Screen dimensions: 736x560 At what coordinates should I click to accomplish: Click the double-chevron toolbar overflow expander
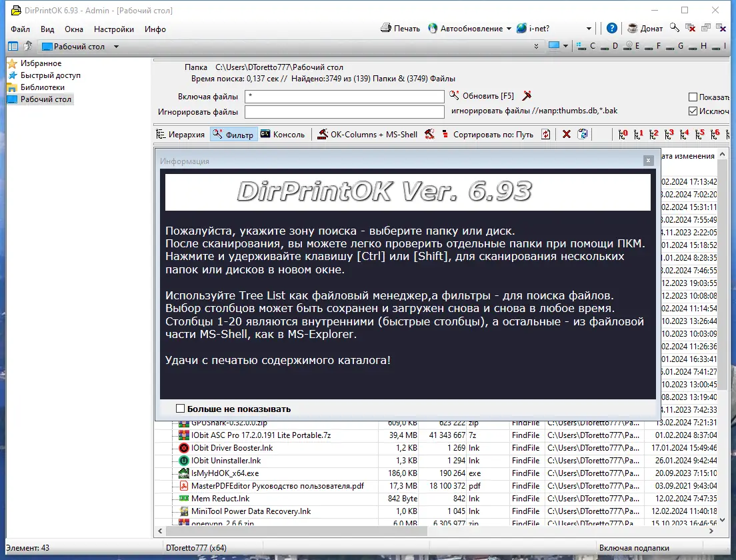[536, 46]
